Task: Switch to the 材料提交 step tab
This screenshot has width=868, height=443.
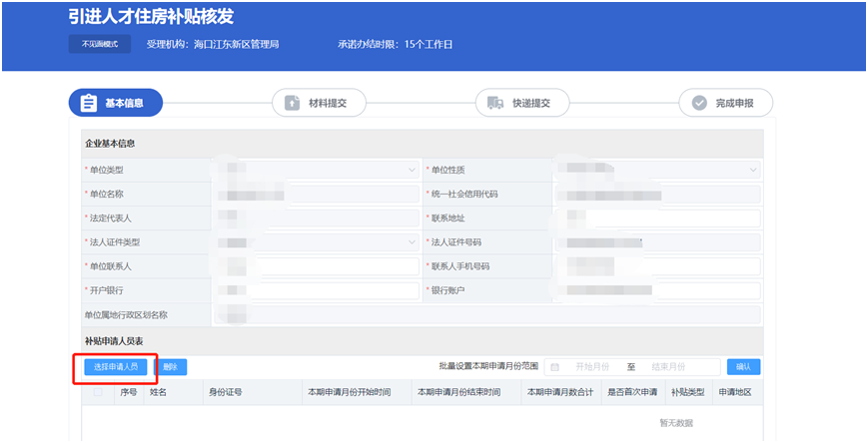Action: [320, 103]
